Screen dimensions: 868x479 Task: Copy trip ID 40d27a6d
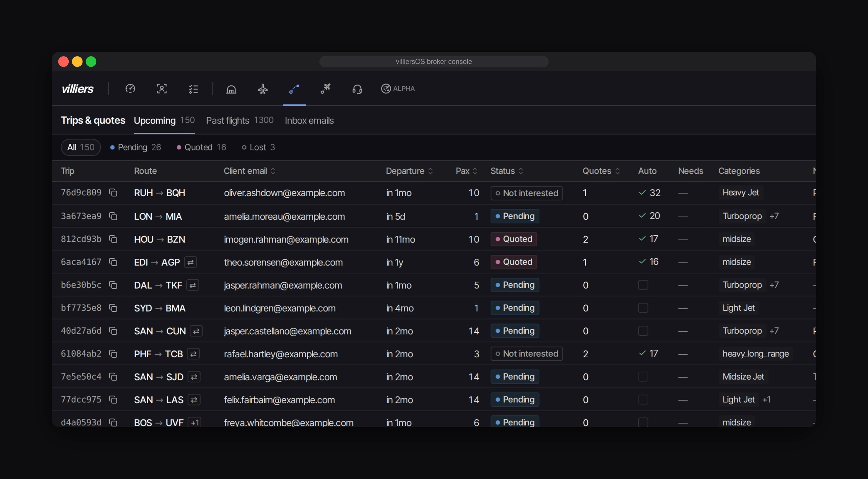(x=113, y=331)
